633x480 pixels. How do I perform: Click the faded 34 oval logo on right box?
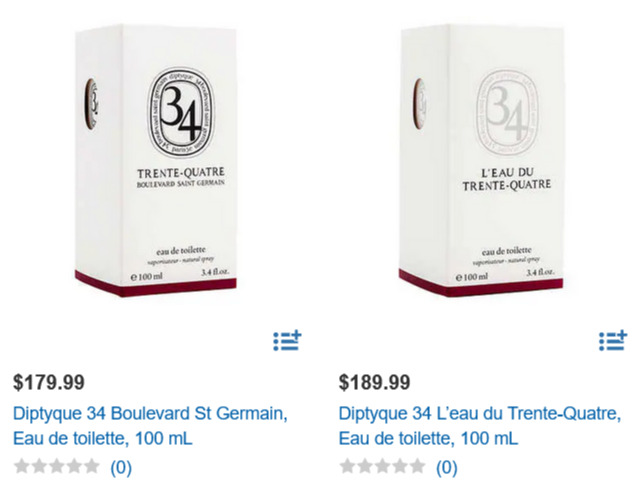click(x=507, y=113)
